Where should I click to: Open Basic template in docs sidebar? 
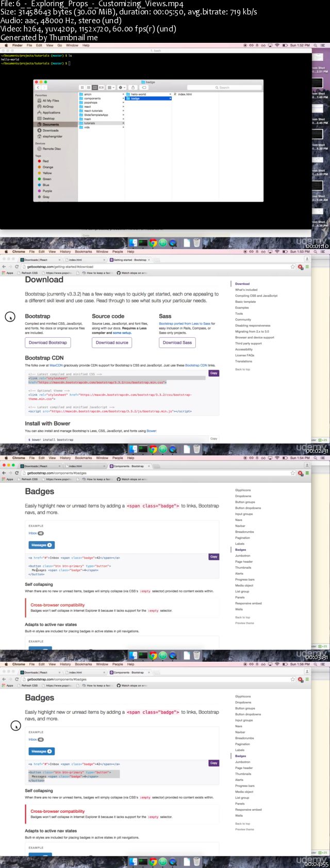point(245,302)
